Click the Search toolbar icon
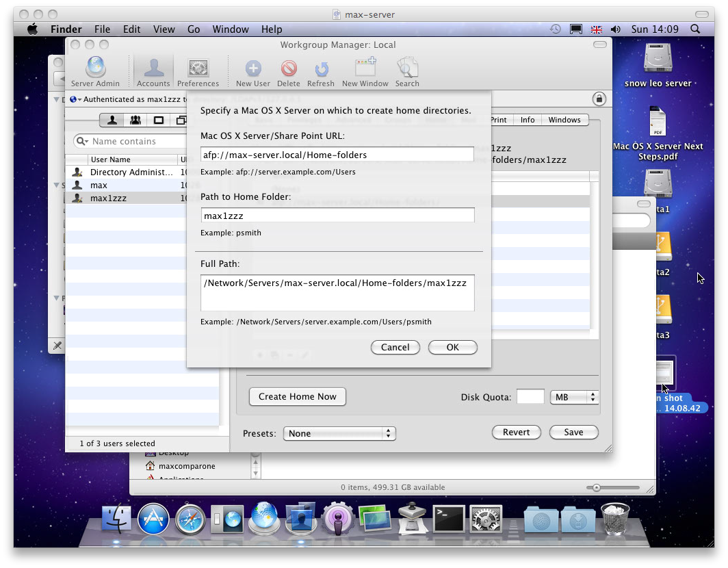Image resolution: width=728 pixels, height=568 pixels. click(407, 72)
